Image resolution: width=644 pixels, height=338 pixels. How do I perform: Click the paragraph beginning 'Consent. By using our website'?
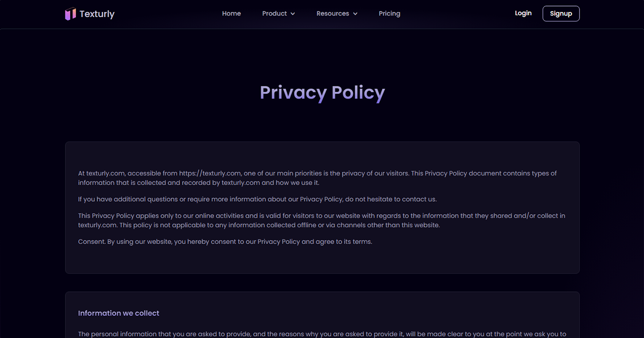coord(225,241)
